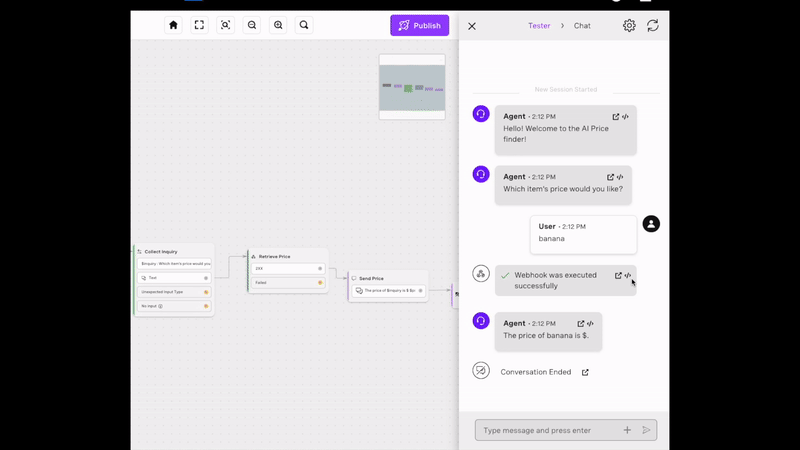Click the user avatar next to banana
The image size is (800, 450).
[x=651, y=223]
